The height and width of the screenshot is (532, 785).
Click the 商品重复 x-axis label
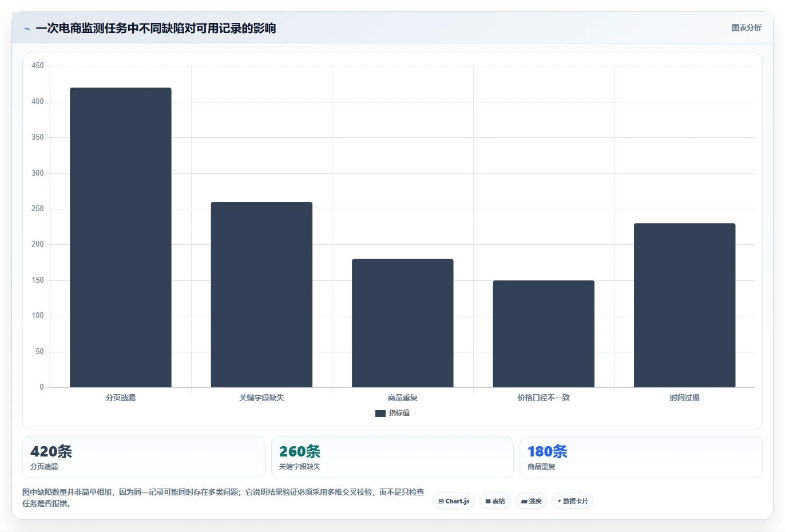403,398
